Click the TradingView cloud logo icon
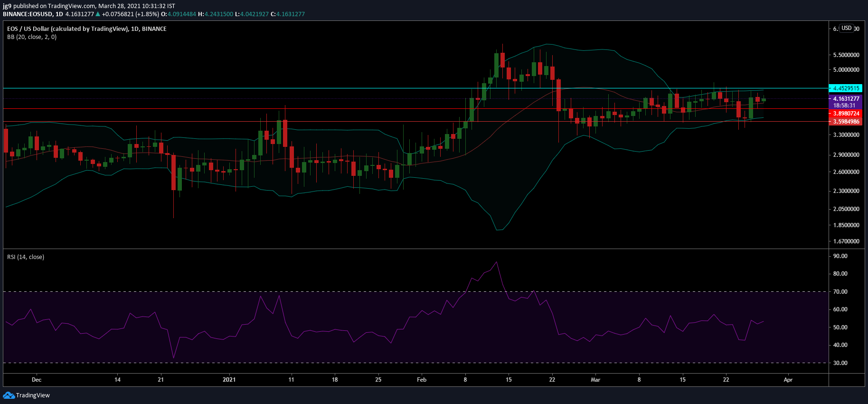 (x=9, y=395)
